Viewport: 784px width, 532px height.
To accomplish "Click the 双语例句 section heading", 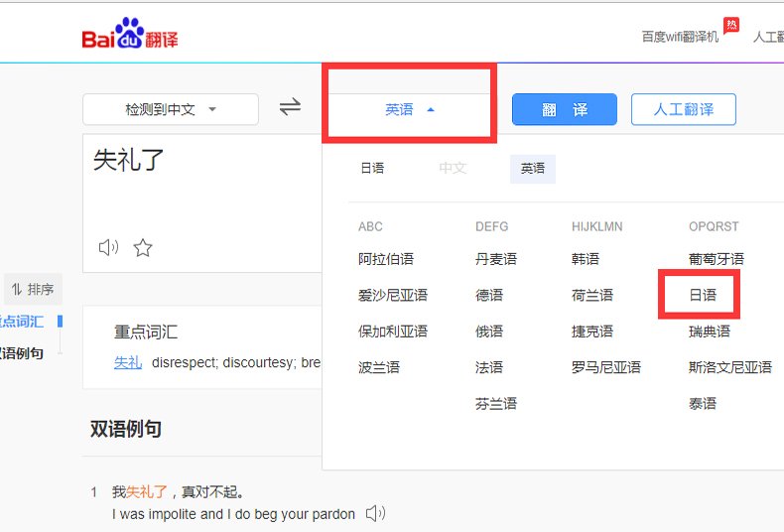I will (x=125, y=429).
